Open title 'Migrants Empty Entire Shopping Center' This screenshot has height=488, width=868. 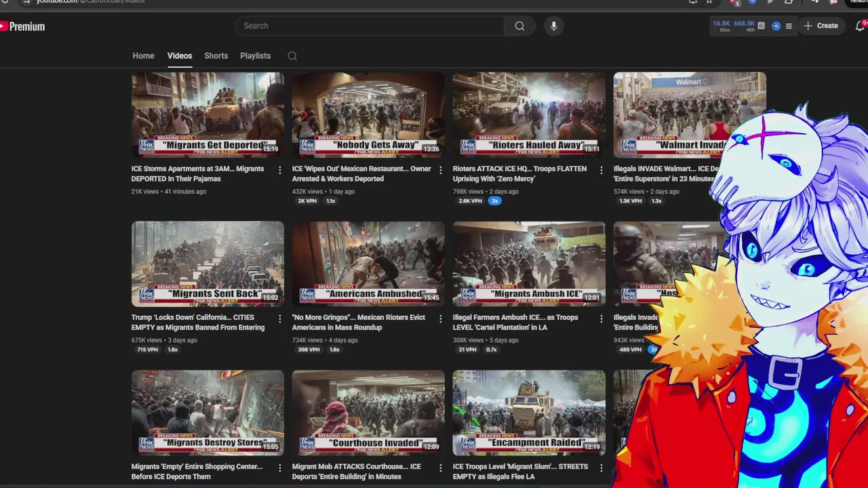point(197,472)
